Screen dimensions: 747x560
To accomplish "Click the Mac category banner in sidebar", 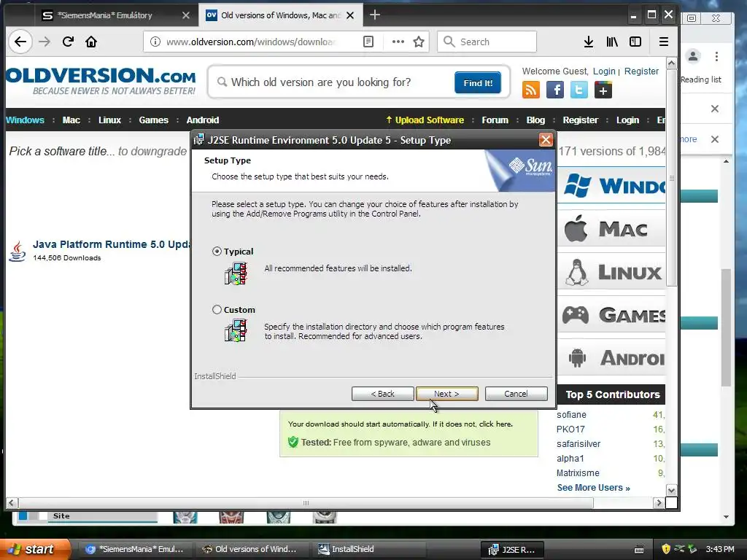I will coord(611,229).
